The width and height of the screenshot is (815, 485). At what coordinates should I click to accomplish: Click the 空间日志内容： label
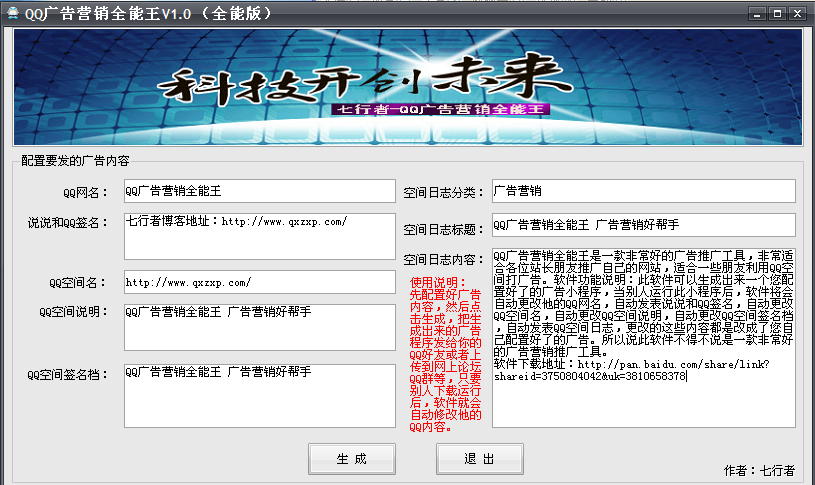pyautogui.click(x=443, y=259)
